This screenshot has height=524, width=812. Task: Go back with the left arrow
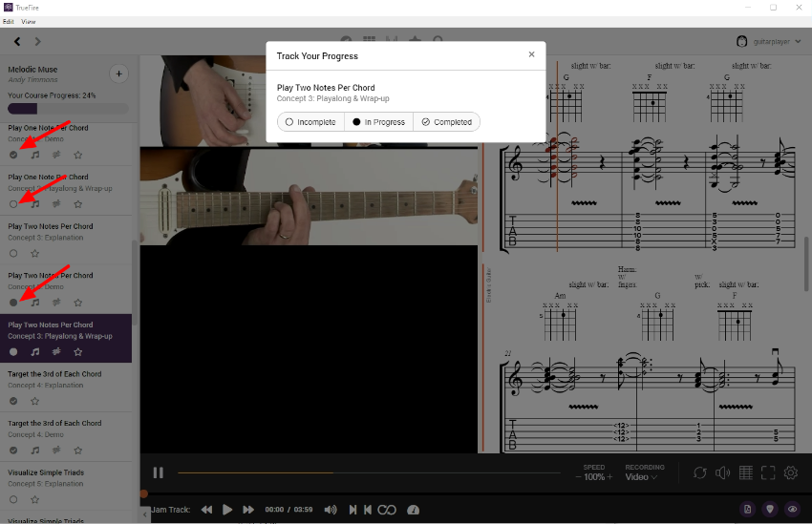[x=17, y=41]
